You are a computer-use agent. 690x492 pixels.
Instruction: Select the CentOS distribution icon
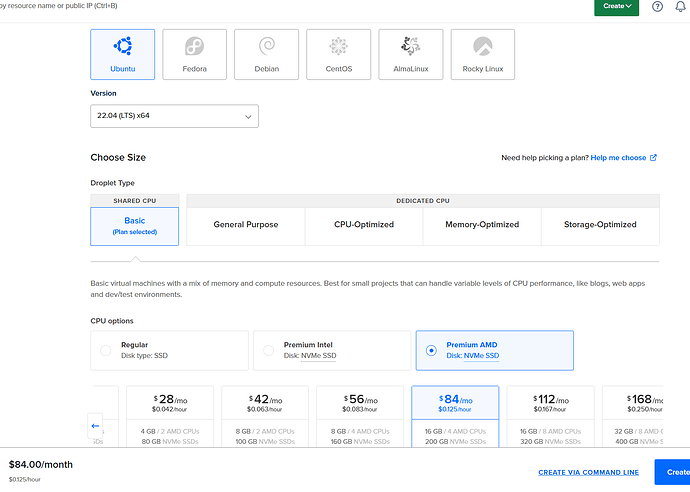[x=338, y=46]
